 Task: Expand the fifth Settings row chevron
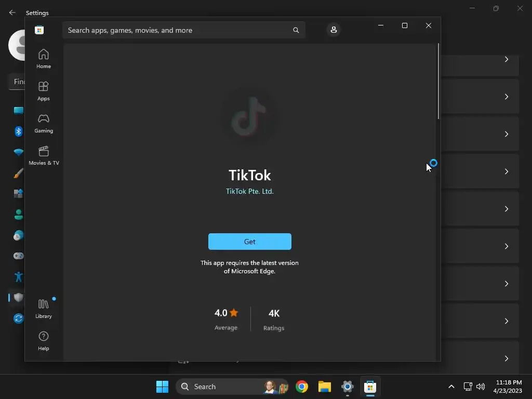click(506, 209)
